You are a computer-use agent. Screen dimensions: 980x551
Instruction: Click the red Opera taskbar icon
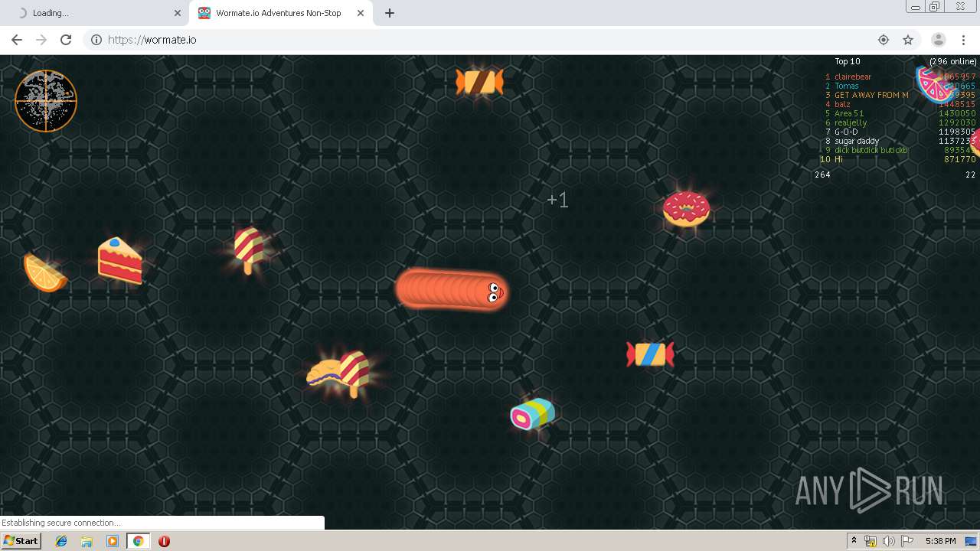[164, 541]
